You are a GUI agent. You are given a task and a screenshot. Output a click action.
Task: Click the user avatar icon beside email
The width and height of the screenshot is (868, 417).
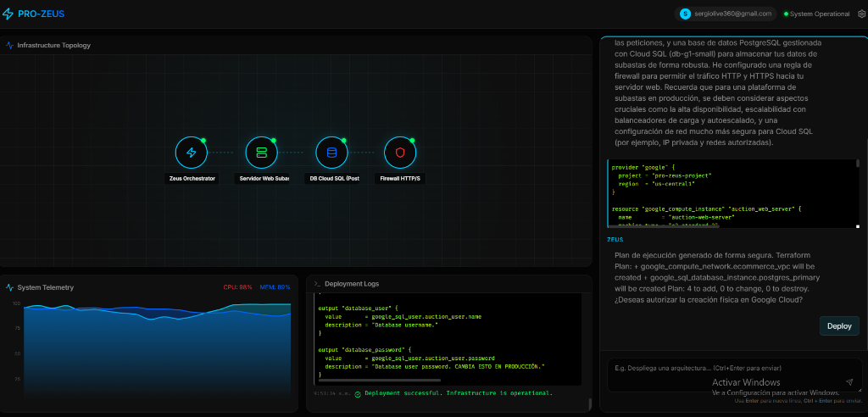coord(685,14)
